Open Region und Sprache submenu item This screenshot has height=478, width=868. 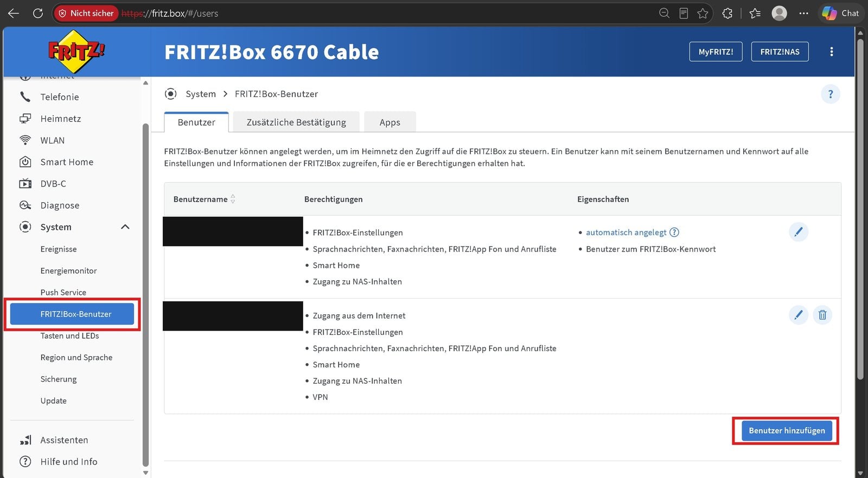pyautogui.click(x=76, y=357)
